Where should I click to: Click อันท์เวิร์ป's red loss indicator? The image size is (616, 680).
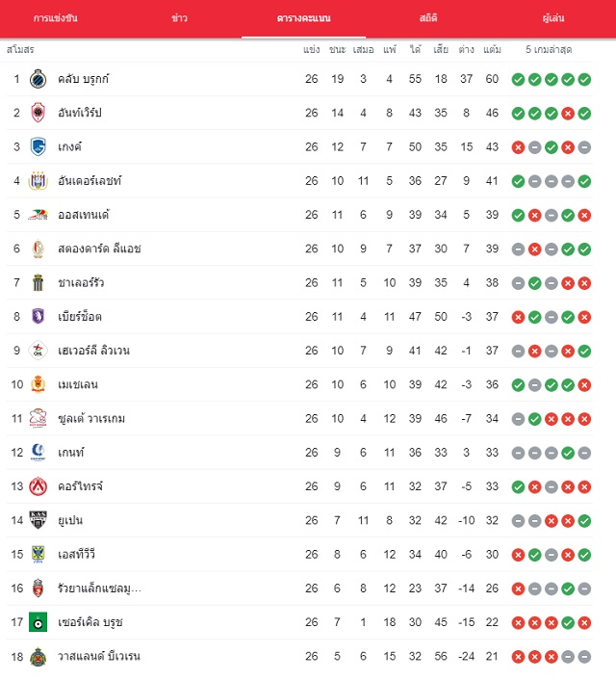tap(568, 114)
